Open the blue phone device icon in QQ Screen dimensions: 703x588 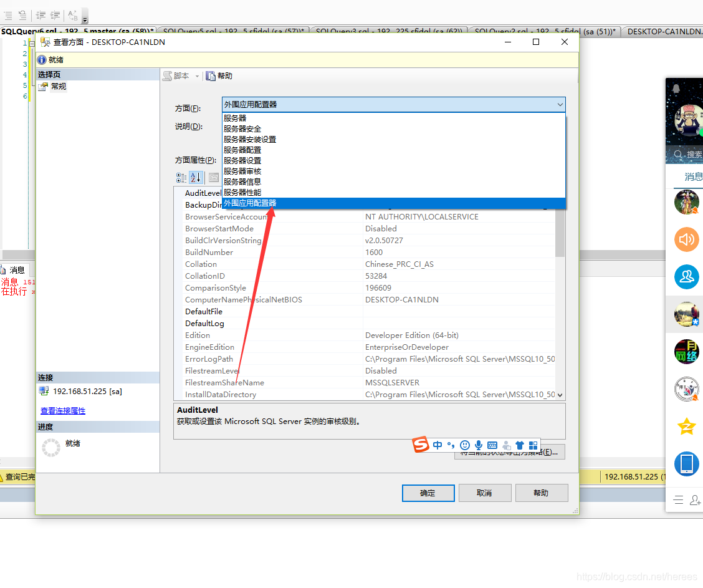687,463
